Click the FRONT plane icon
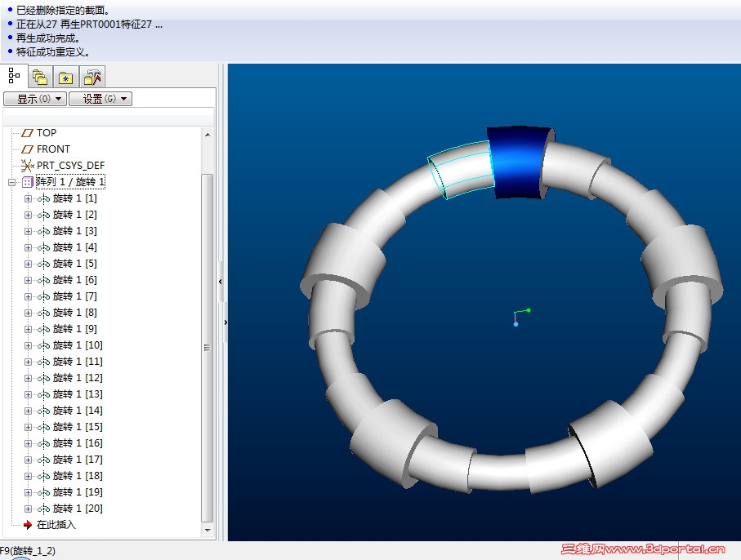This screenshot has height=560, width=741. [28, 149]
